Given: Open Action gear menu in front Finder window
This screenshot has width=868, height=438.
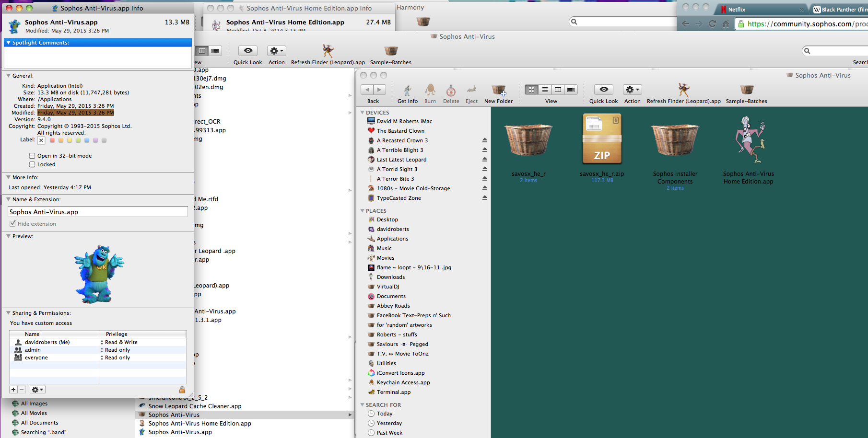Looking at the screenshot, I should pyautogui.click(x=632, y=90).
